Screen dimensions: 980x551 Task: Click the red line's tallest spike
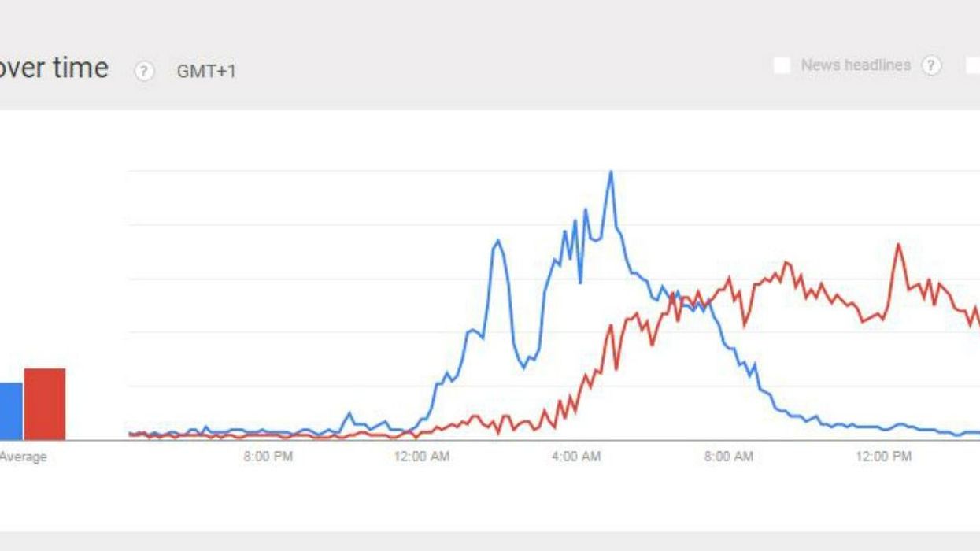[898, 246]
